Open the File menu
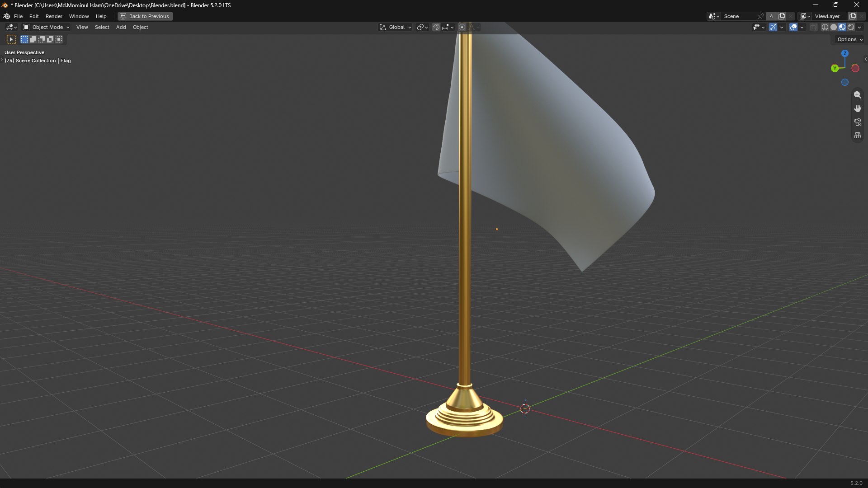 [x=19, y=16]
